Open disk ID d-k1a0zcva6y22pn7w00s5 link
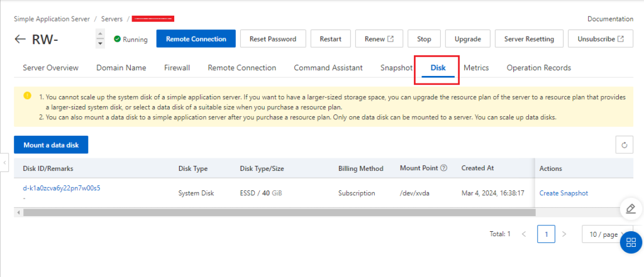This screenshot has width=644, height=277. click(x=62, y=188)
